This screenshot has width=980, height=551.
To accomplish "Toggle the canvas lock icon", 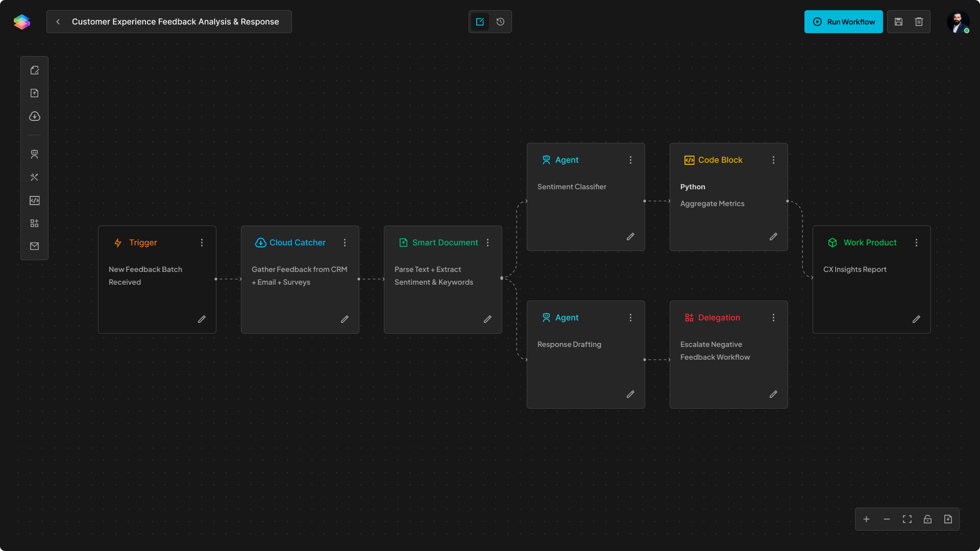I will tap(927, 519).
